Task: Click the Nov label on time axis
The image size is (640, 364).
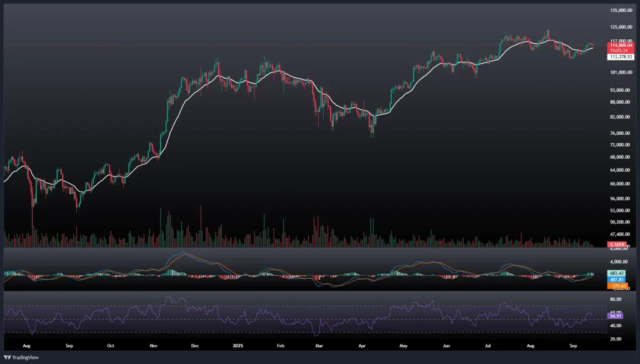Action: point(154,345)
